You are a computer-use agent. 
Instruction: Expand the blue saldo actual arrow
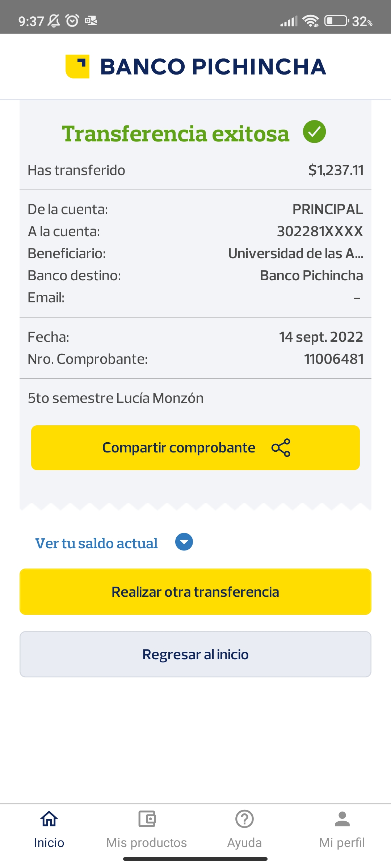point(184,542)
